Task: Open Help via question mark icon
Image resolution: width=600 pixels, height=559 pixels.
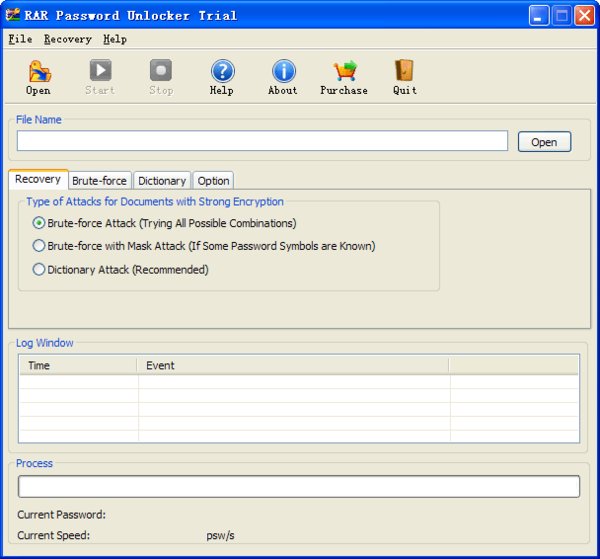Action: coord(222,72)
